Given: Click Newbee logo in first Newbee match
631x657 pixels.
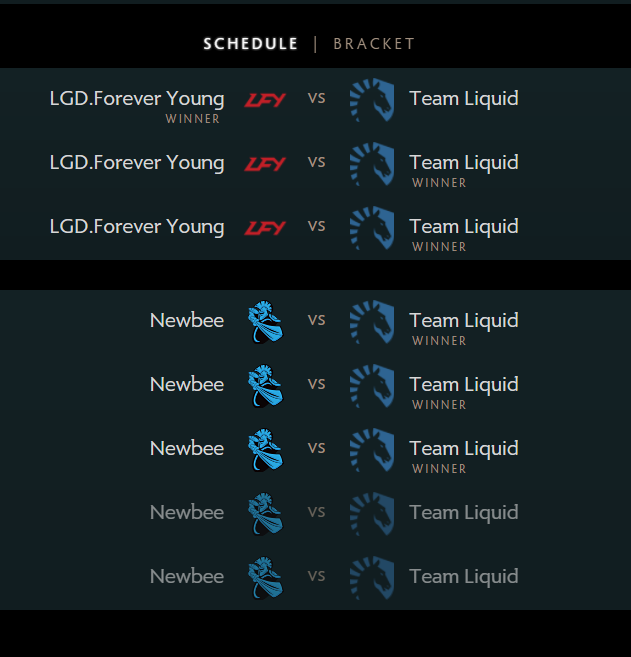Looking at the screenshot, I should tap(266, 322).
